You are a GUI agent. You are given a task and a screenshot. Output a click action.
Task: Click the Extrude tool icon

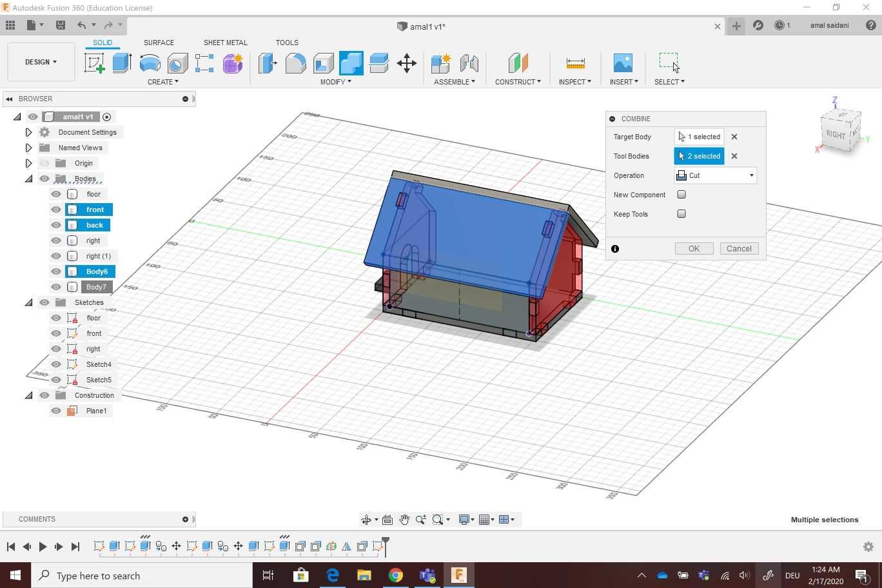[x=121, y=63]
